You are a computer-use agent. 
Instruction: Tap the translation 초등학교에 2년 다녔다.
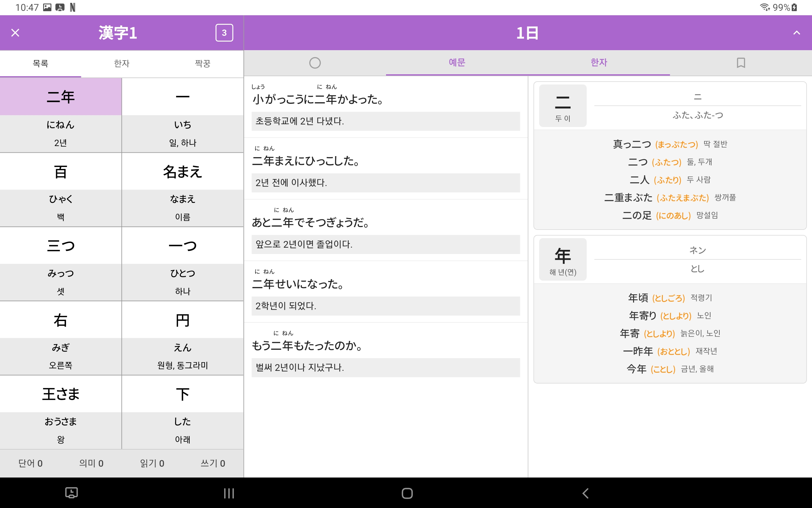pos(386,121)
